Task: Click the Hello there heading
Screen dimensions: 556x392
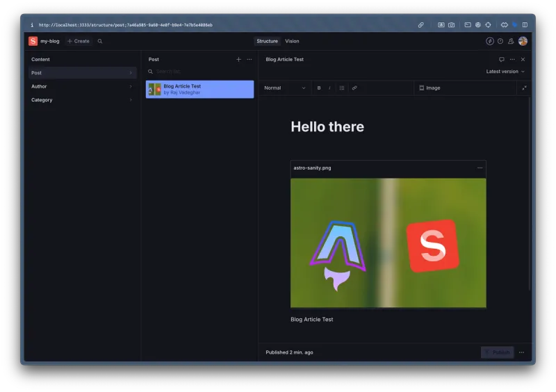Action: [327, 126]
